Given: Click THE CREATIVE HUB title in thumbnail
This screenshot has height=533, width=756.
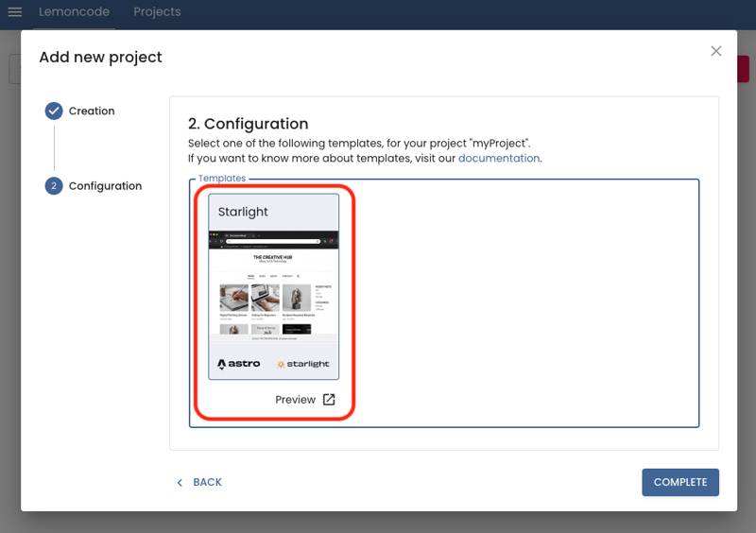Looking at the screenshot, I should [272, 257].
